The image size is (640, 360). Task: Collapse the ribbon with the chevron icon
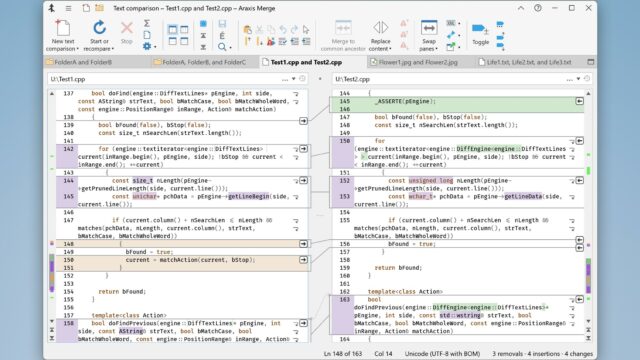[x=521, y=8]
